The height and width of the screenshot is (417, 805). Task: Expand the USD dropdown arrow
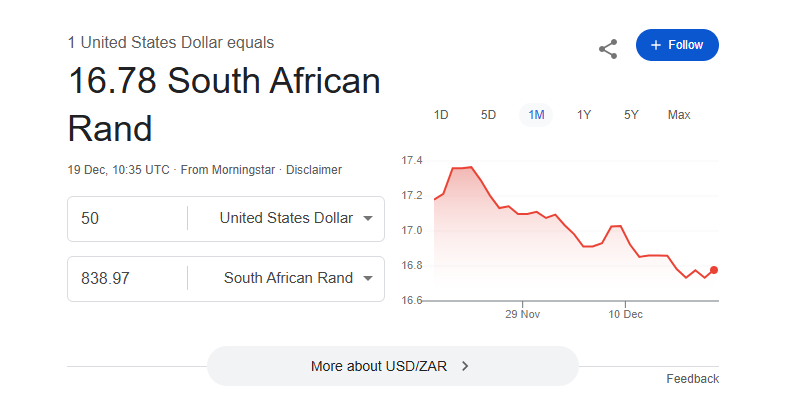[x=368, y=218]
